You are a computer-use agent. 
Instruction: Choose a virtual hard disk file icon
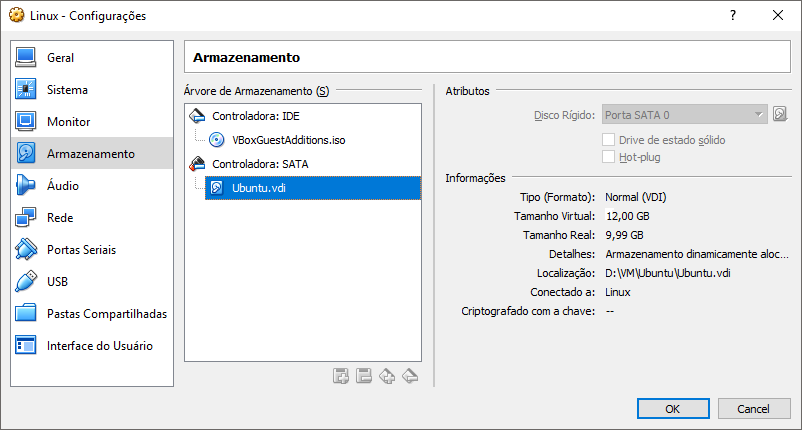[780, 114]
